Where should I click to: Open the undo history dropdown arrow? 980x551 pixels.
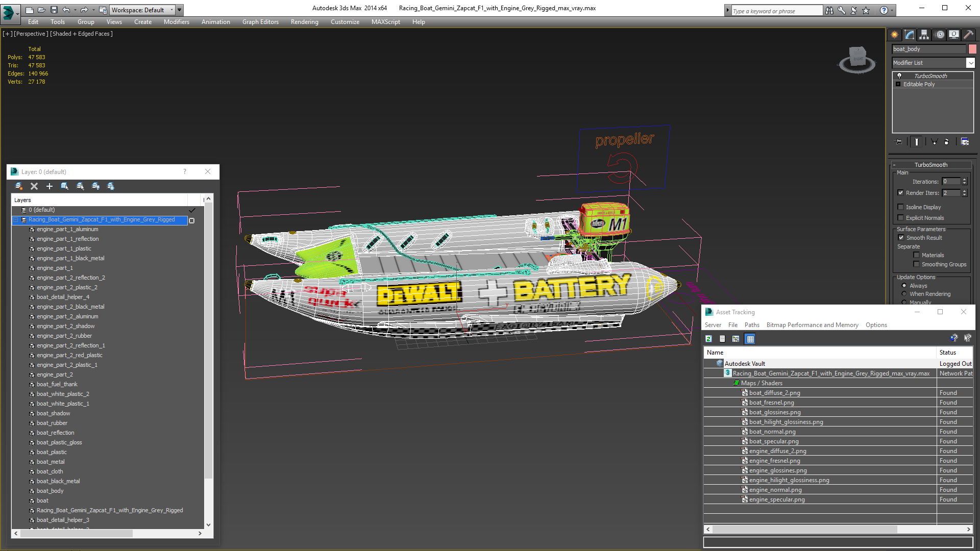tap(75, 10)
